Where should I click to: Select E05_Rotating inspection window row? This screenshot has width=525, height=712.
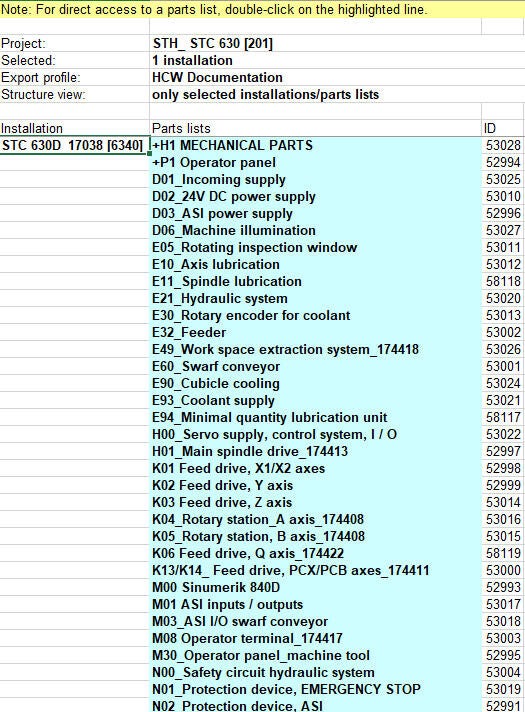pyautogui.click(x=315, y=247)
